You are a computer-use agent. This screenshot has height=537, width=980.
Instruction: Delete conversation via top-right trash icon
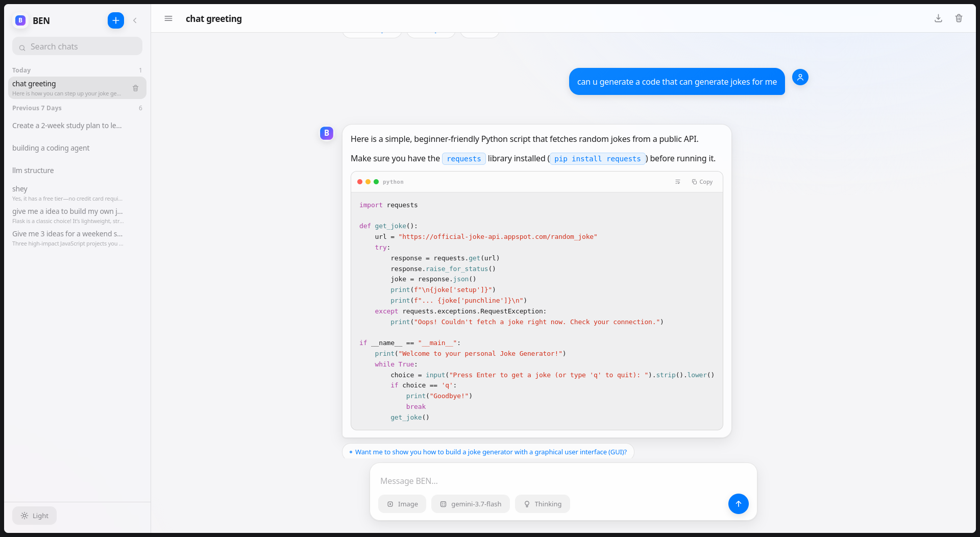click(959, 18)
